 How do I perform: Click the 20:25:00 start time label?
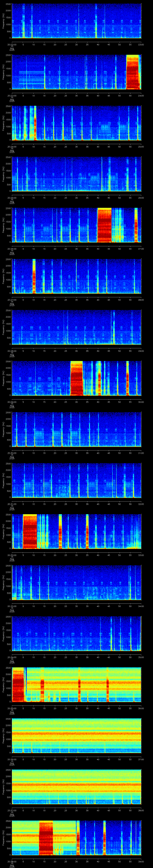(x=12, y=197)
